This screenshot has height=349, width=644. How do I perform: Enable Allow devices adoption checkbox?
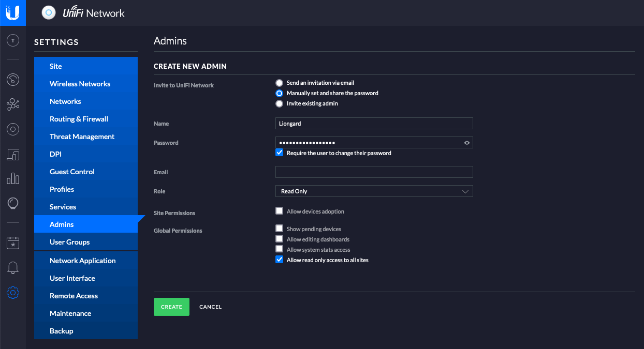[x=280, y=211]
